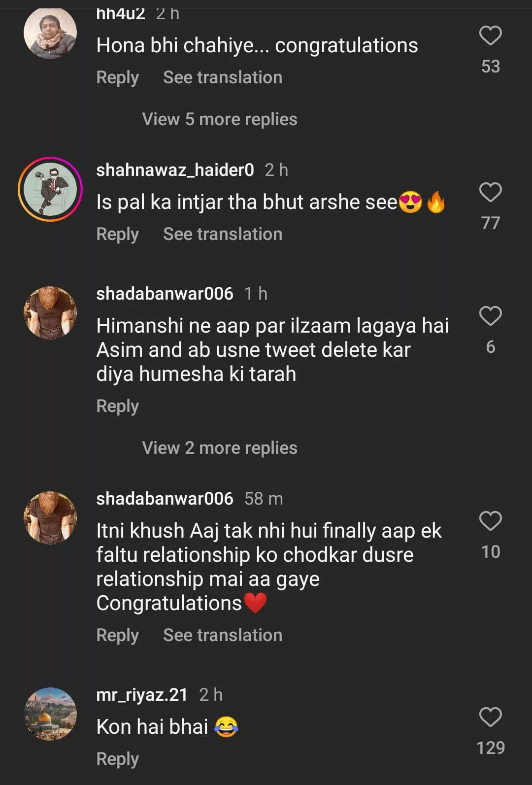This screenshot has width=532, height=785.
Task: Reply to shahnawaz_haider0's comment
Action: pyautogui.click(x=117, y=234)
